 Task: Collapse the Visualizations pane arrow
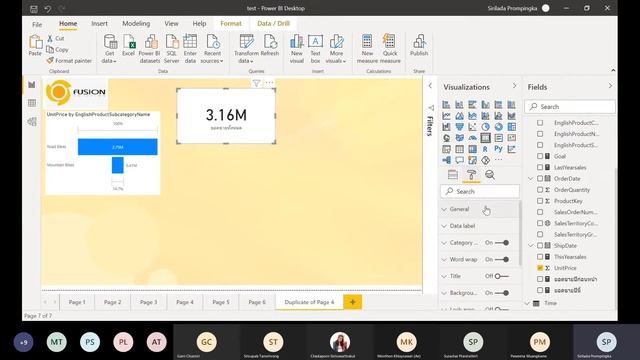coord(514,86)
